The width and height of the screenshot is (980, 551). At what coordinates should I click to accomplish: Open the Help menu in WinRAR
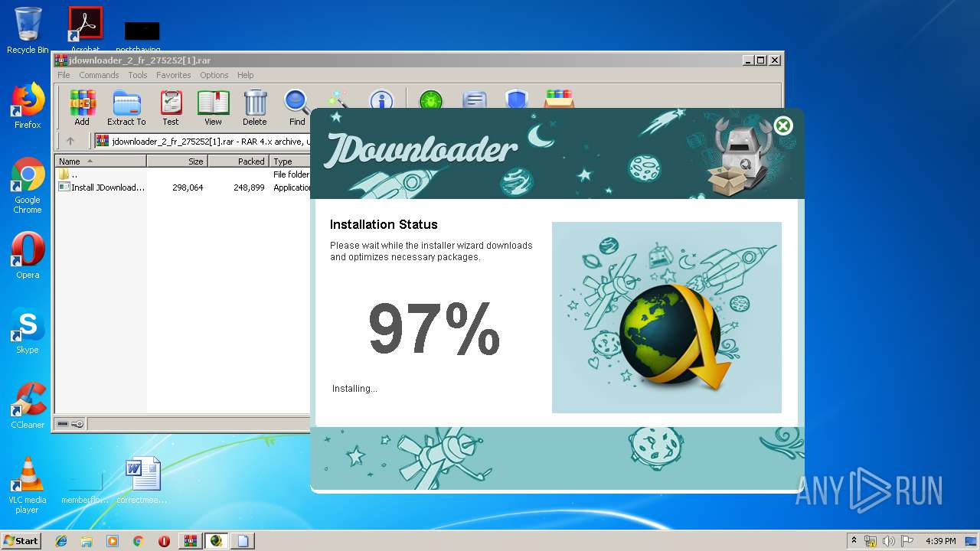click(245, 75)
